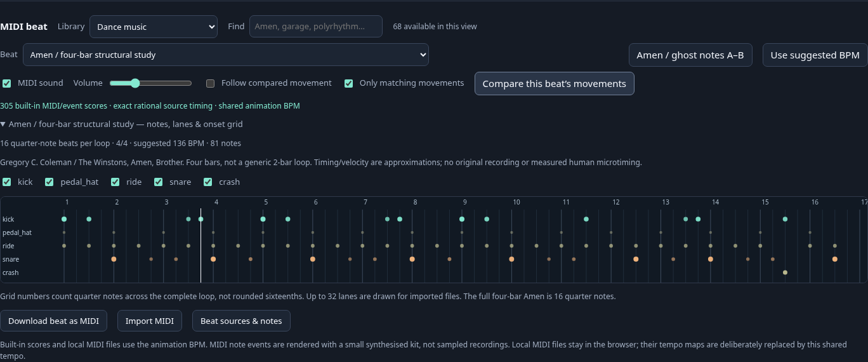Image resolution: width=868 pixels, height=362 pixels.
Task: Toggle the snare lane checkbox
Action: pyautogui.click(x=159, y=182)
